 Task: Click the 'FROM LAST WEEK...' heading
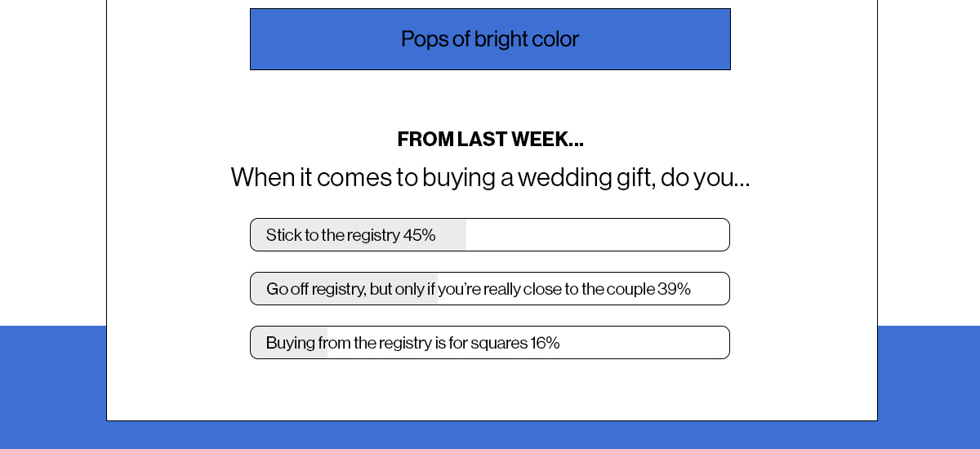click(490, 140)
